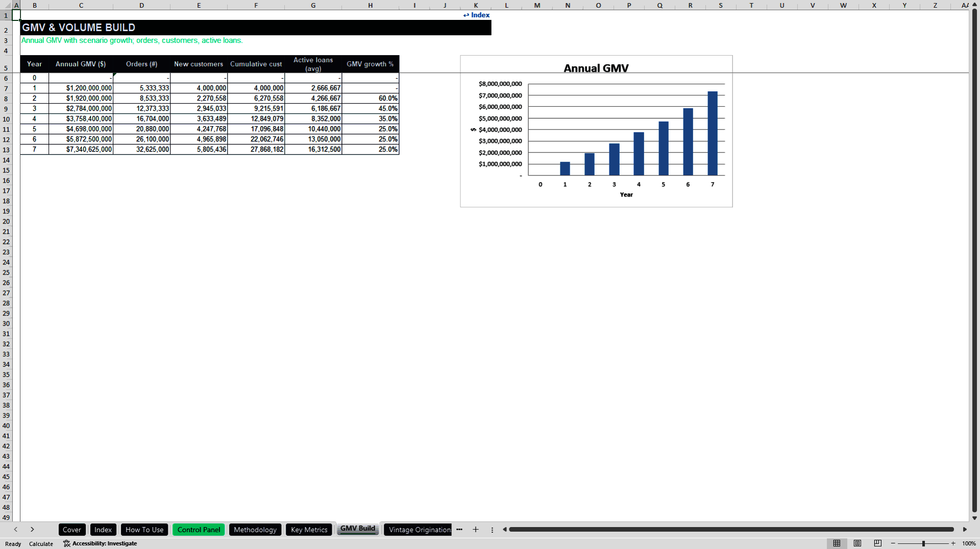Select cell with $3,758,400,000

[x=81, y=119]
